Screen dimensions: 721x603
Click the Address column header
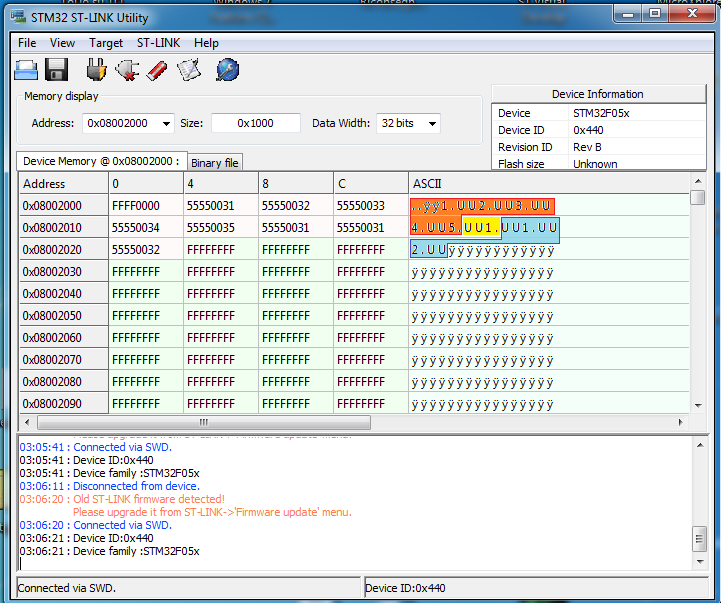click(64, 184)
